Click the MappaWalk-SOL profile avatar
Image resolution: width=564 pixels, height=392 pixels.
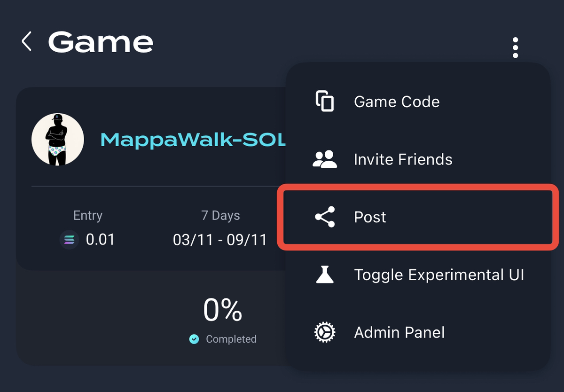[58, 139]
